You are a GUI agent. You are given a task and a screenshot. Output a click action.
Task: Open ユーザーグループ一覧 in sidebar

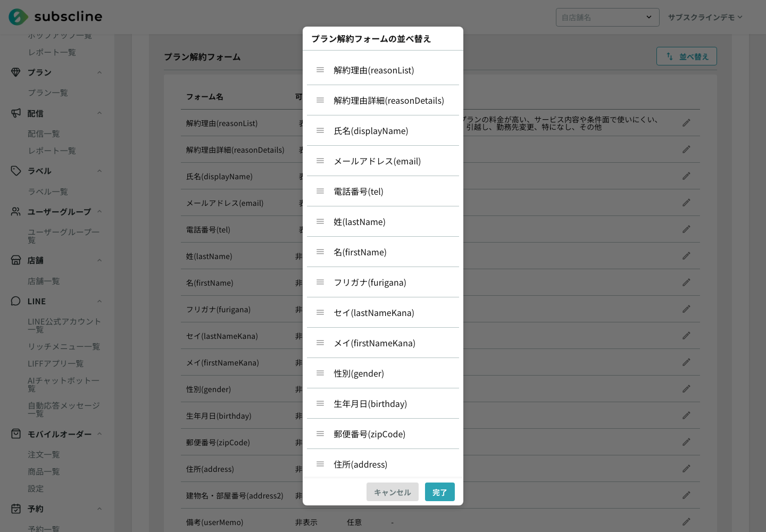pos(64,236)
